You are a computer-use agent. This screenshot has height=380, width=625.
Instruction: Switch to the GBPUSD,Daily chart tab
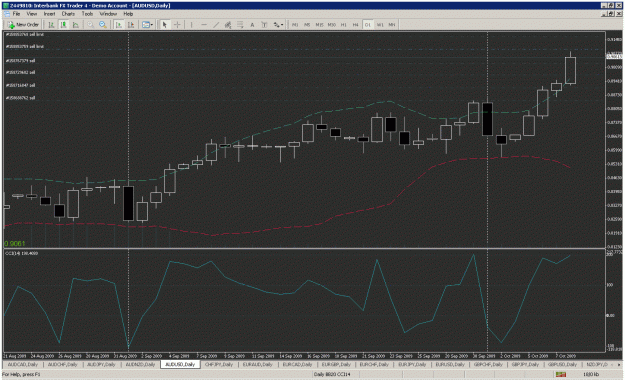tap(562, 364)
